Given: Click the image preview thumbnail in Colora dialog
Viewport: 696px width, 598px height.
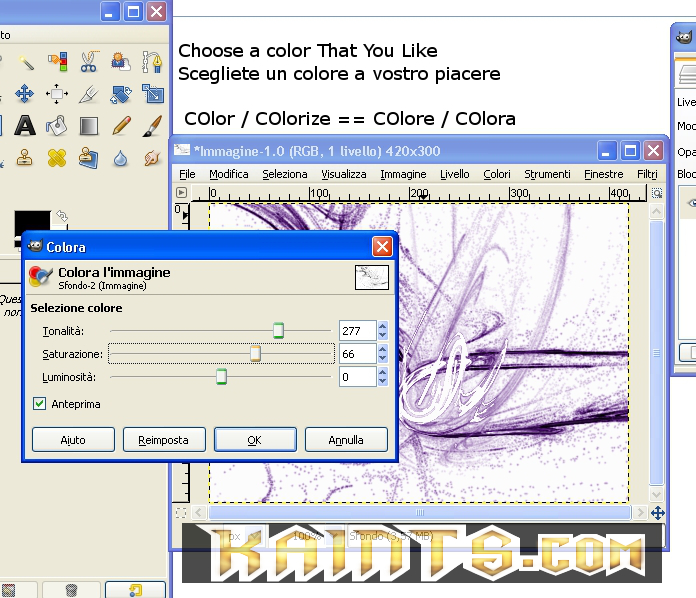Looking at the screenshot, I should (x=372, y=277).
